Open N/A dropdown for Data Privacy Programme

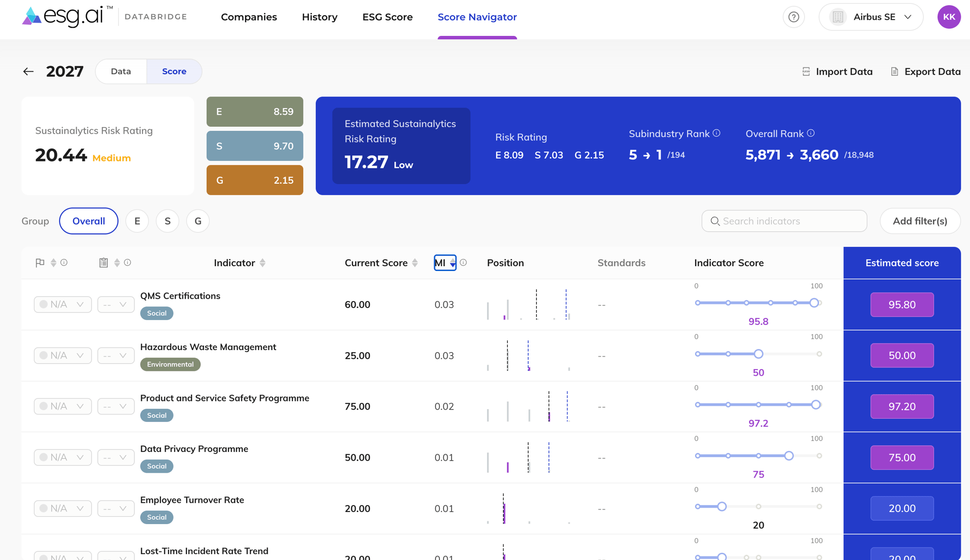point(63,457)
